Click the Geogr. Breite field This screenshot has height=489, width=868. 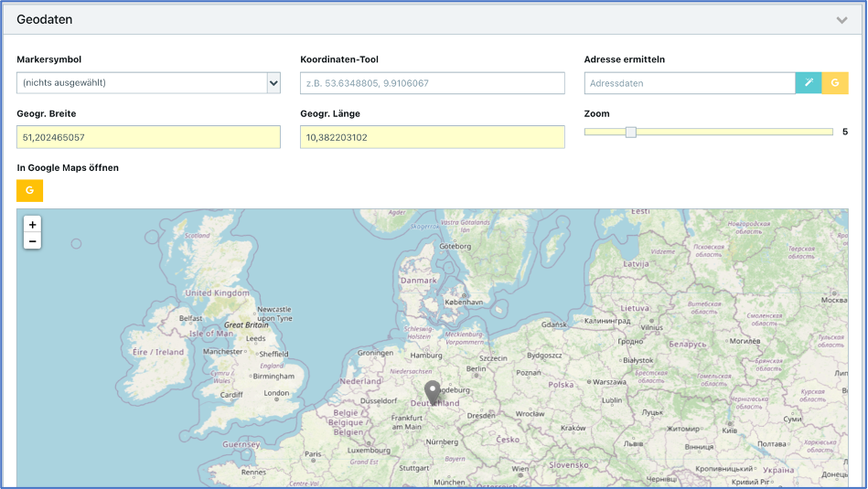pyautogui.click(x=148, y=137)
